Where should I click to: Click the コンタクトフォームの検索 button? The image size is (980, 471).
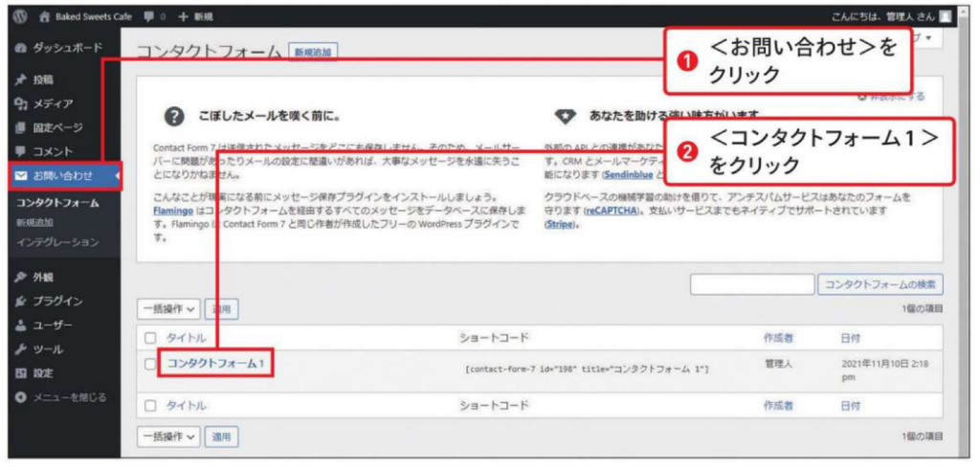pos(880,284)
